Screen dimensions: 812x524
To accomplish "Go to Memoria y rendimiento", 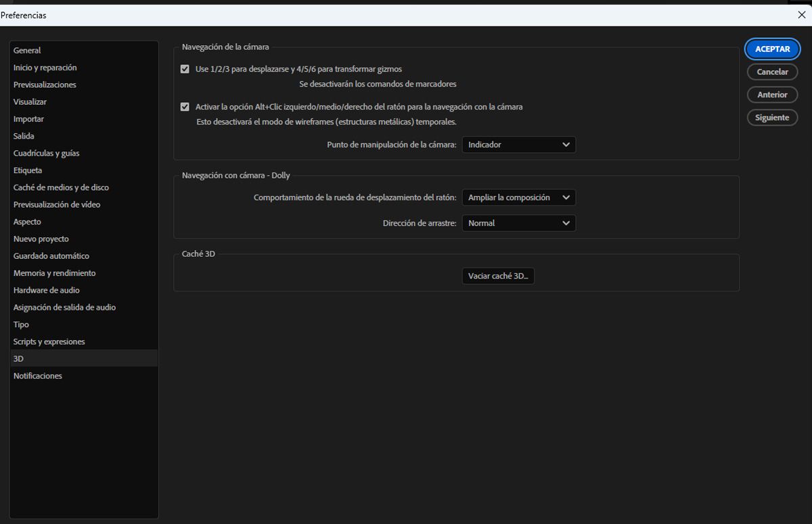I will (84, 273).
